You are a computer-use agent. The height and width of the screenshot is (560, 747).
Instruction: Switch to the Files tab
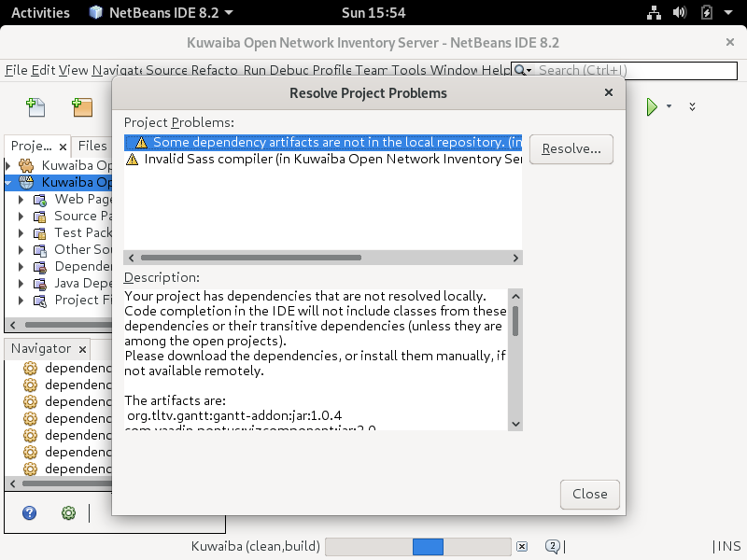pos(92,146)
